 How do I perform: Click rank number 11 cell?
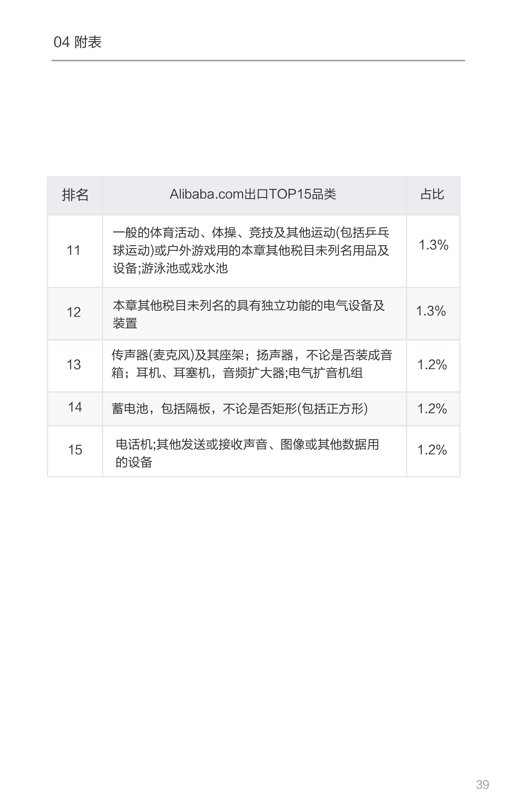click(x=74, y=251)
